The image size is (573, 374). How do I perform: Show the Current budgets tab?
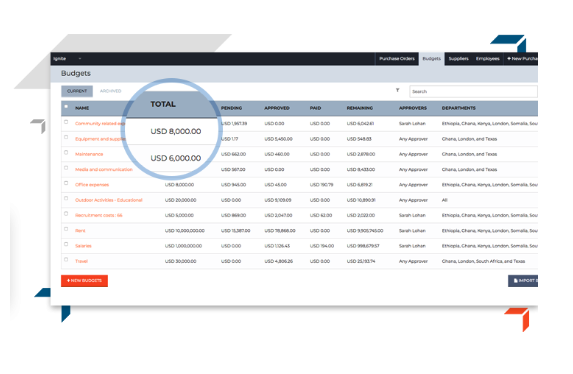point(77,91)
